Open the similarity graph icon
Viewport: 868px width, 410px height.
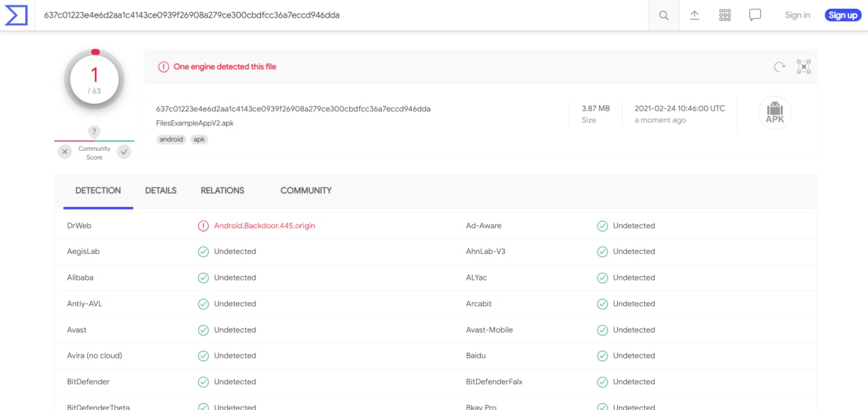[804, 67]
